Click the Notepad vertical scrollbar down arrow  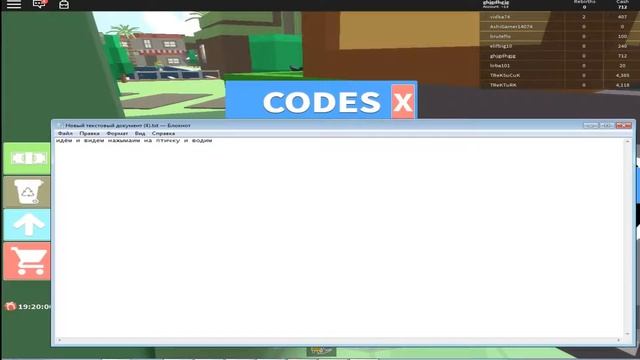point(628,334)
